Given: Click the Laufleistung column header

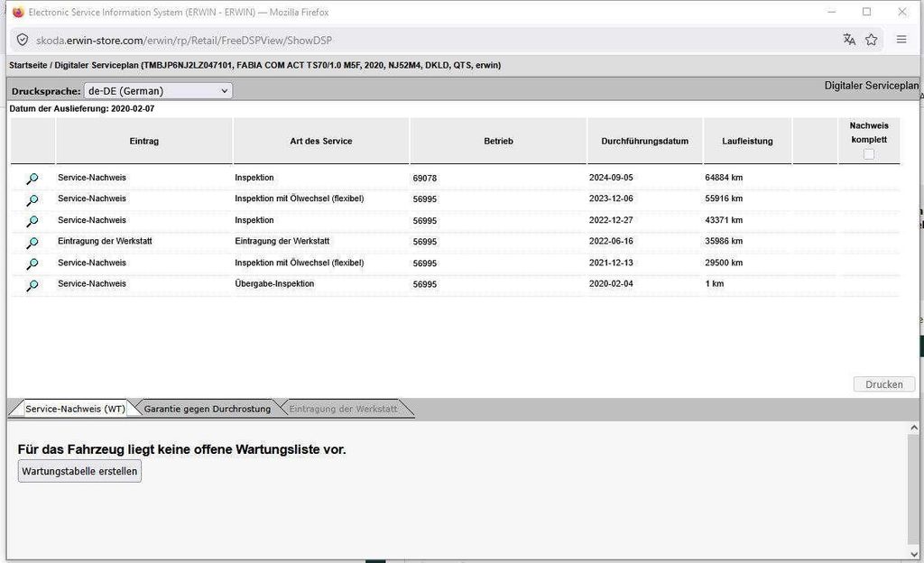Looking at the screenshot, I should [x=747, y=142].
